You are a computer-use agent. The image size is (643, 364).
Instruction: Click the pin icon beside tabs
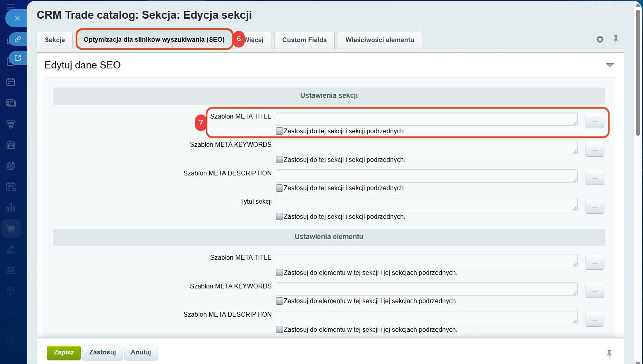pyautogui.click(x=616, y=39)
